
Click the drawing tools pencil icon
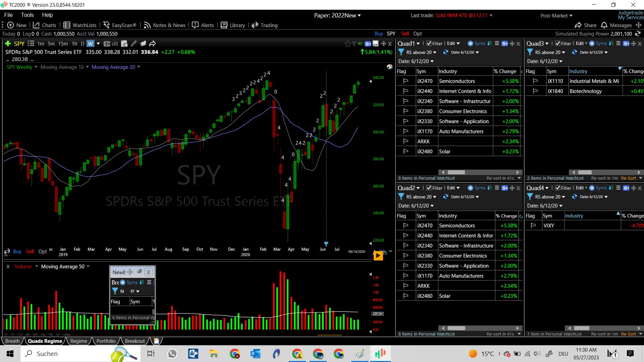(134, 44)
